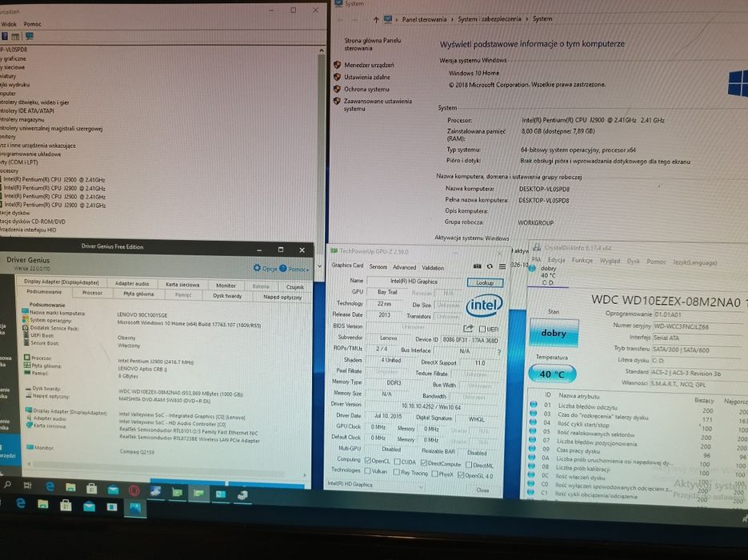The image size is (748, 560).
Task: Open the Funkcje menu in CrystalDiskInfo
Action: tap(582, 261)
